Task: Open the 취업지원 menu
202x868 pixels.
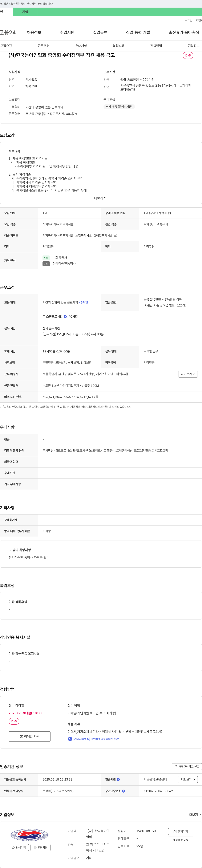Action: (x=67, y=32)
